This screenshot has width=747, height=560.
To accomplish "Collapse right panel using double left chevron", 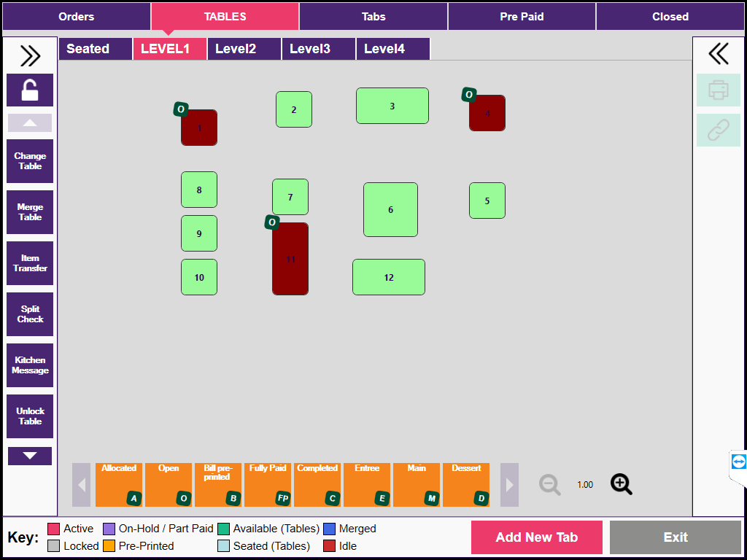I will click(x=719, y=53).
